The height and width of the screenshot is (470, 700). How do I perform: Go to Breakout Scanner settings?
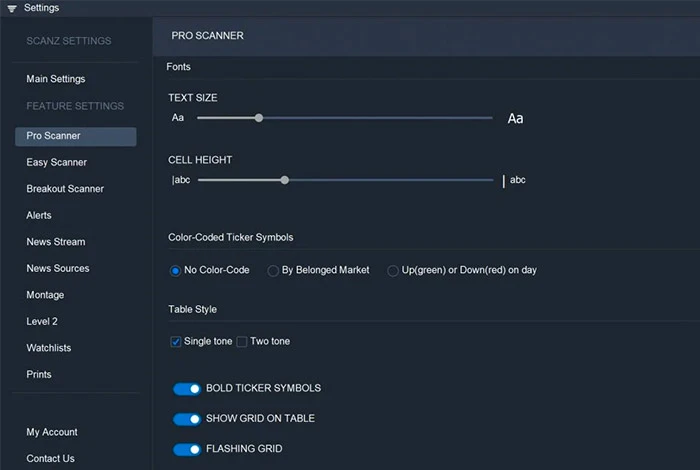[65, 189]
